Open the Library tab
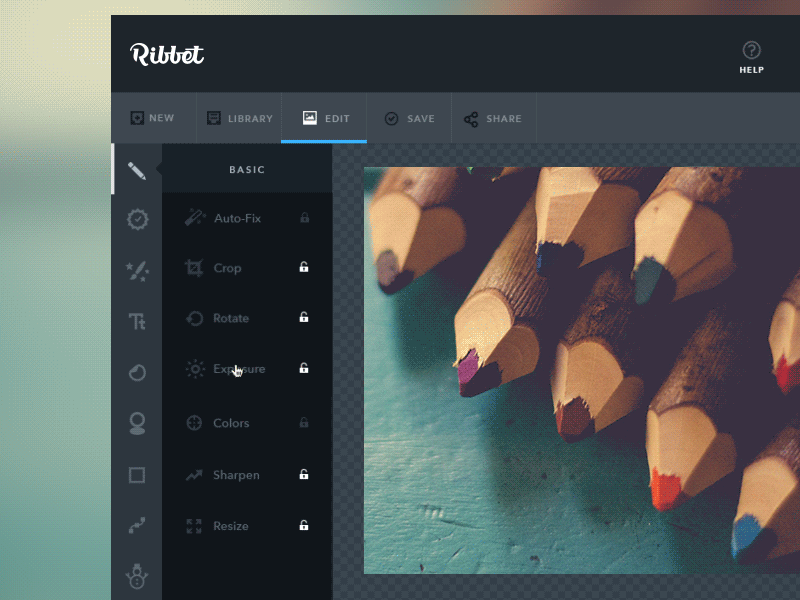This screenshot has width=800, height=600. 239,117
